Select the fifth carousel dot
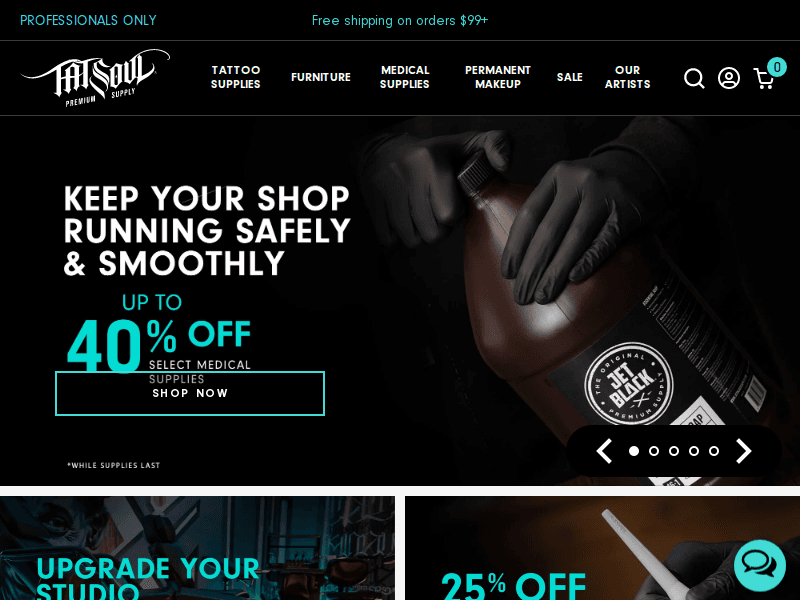Screen dimensions: 800x600 tap(714, 451)
